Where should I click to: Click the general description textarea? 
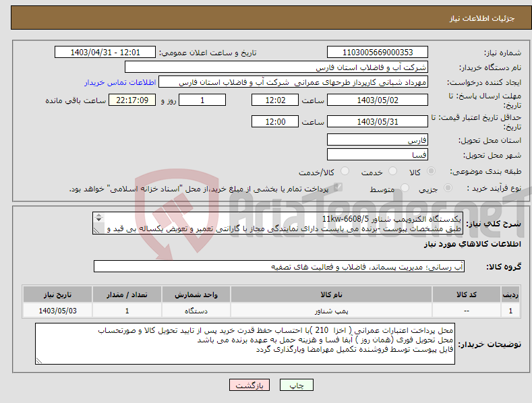(278, 223)
